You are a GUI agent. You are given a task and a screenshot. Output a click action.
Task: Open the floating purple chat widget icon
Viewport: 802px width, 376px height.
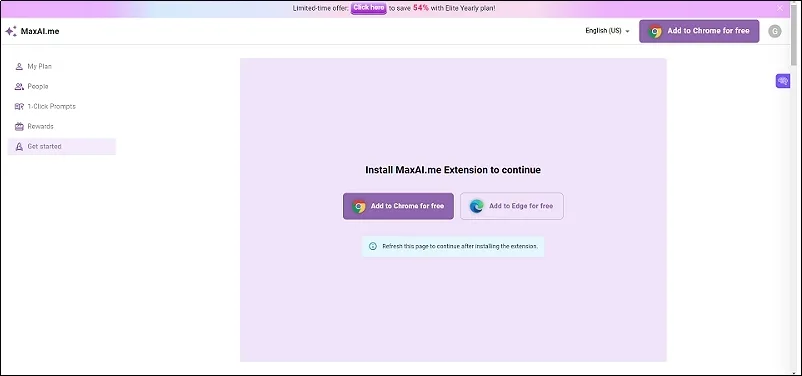pos(783,81)
